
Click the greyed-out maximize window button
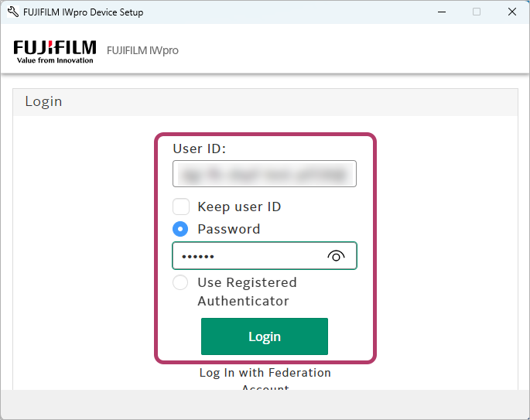(x=477, y=12)
